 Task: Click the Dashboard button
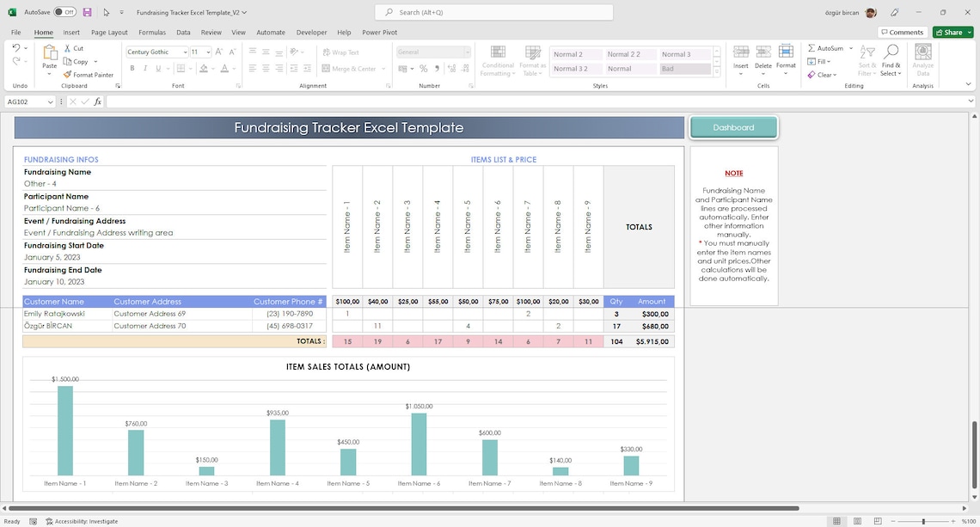coord(734,127)
